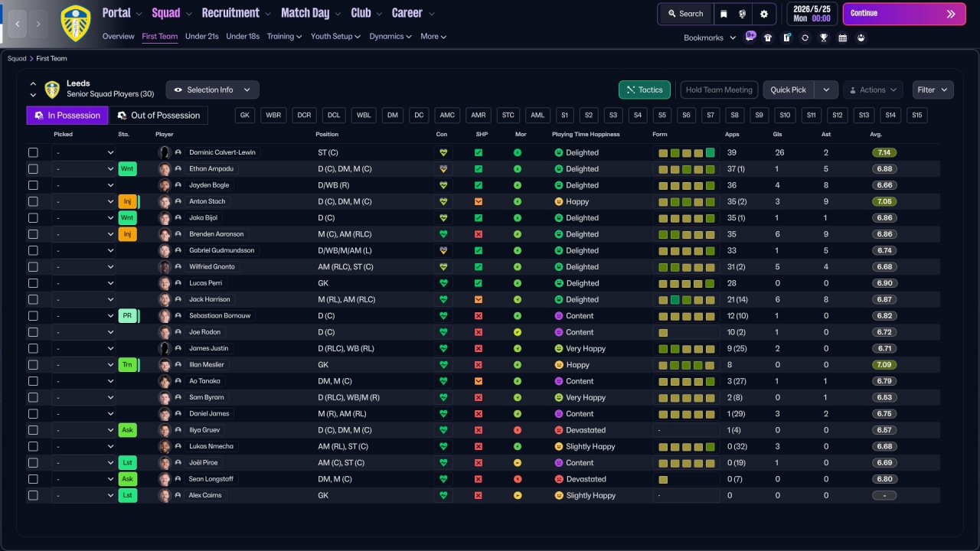980x551 pixels.
Task: Click the Leeds club crest in header
Action: coord(75,23)
